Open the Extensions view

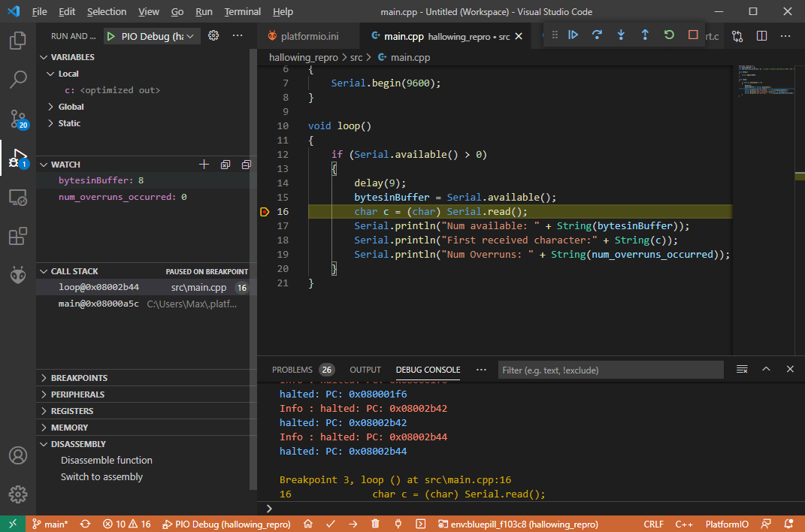[18, 237]
